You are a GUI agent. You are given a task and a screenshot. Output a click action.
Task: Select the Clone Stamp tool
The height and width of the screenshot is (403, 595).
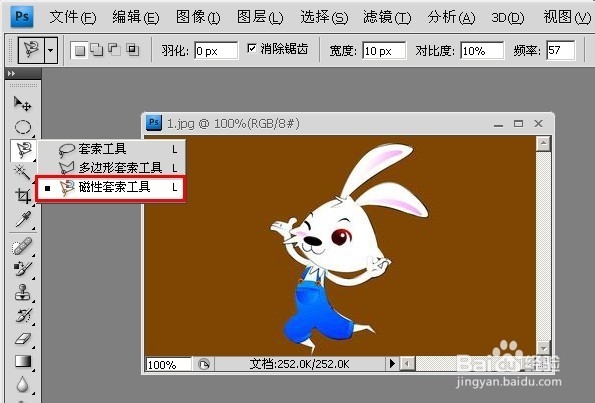[x=22, y=292]
